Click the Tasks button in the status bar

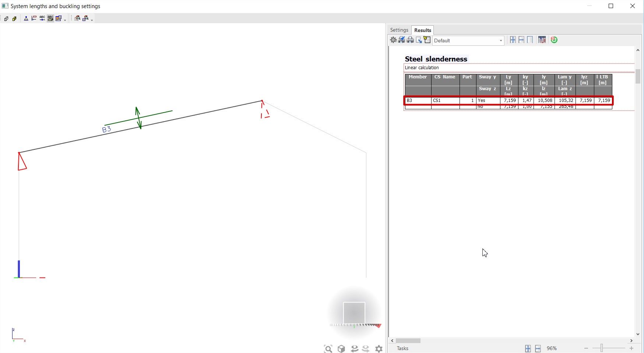click(402, 349)
